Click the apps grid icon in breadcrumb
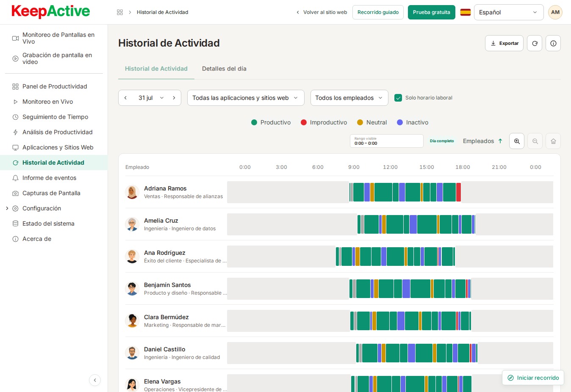 [x=120, y=12]
